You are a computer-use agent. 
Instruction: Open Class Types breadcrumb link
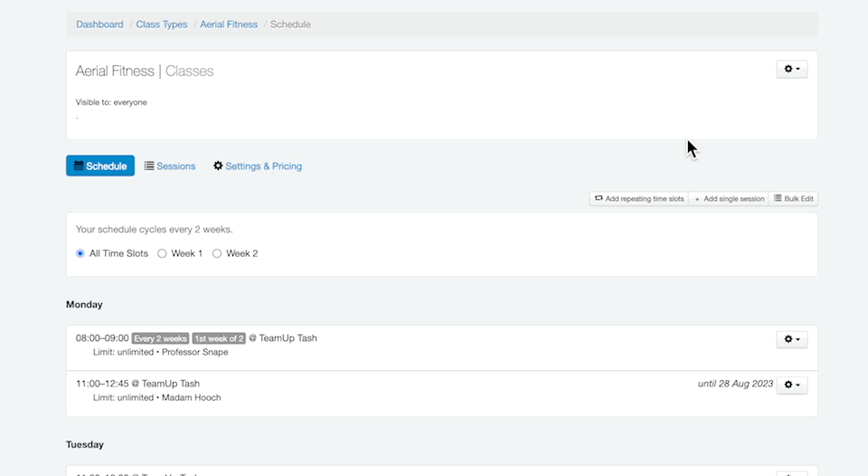pyautogui.click(x=162, y=24)
